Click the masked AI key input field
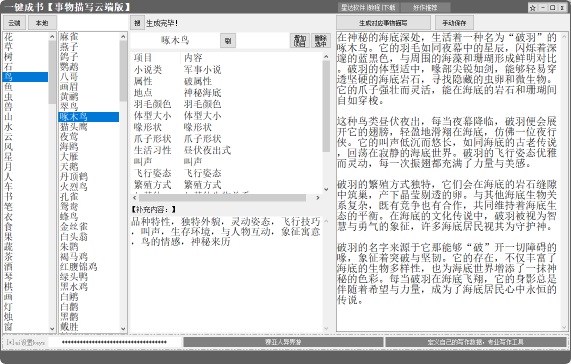Viewport: 571px width, 364px height. [115, 342]
